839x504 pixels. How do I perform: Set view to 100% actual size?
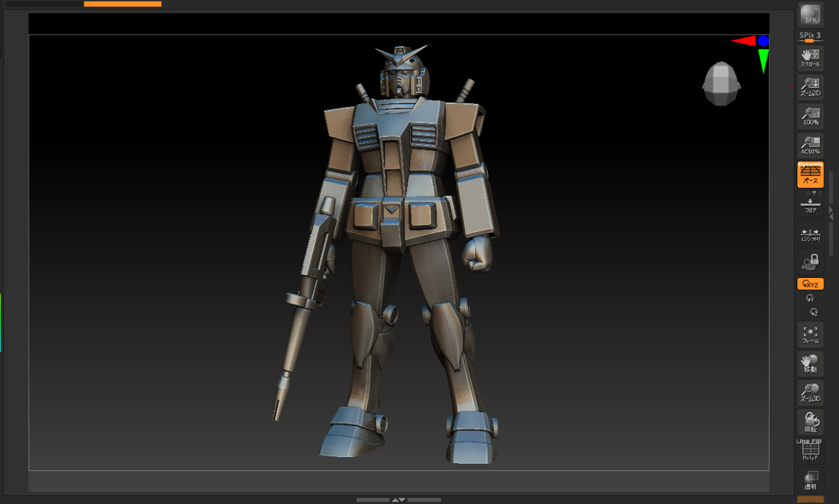tap(810, 116)
